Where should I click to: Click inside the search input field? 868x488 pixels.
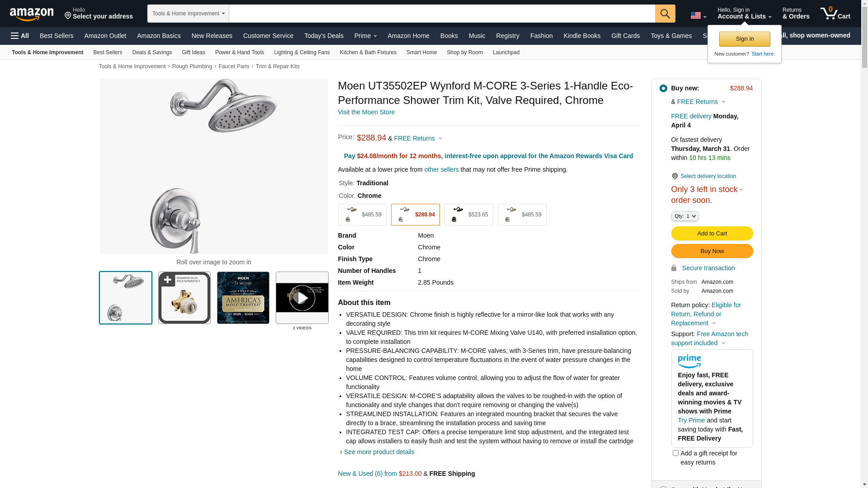click(442, 14)
